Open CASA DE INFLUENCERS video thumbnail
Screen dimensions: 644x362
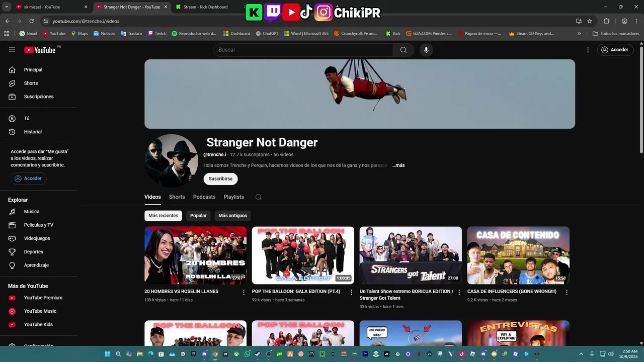518,255
